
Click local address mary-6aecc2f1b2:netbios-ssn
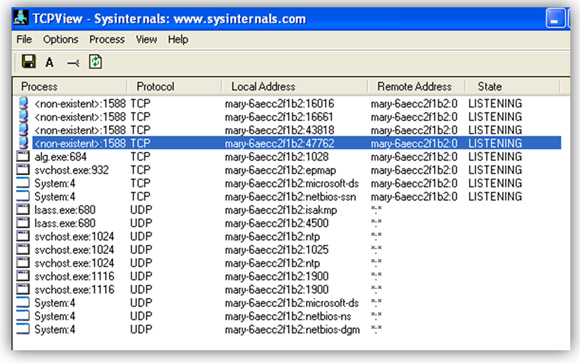(290, 197)
